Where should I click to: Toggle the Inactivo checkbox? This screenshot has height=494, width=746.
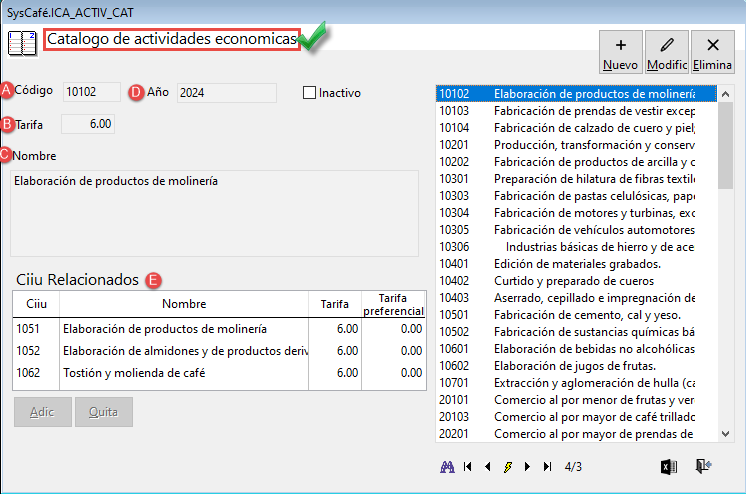click(x=309, y=92)
